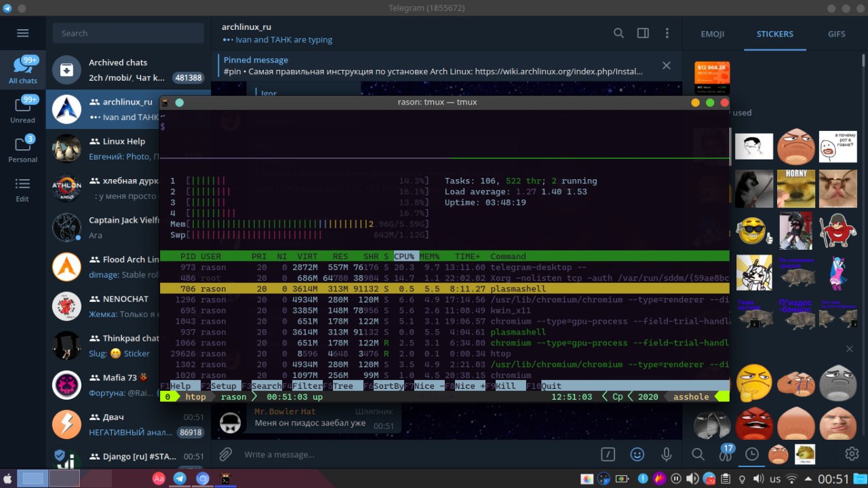Open the Edit folders option
Screen dimensions: 868x488
coord(23,189)
